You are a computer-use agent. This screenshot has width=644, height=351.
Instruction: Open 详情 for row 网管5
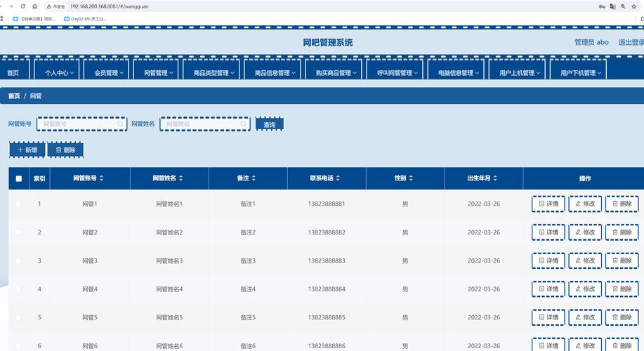[x=548, y=317]
